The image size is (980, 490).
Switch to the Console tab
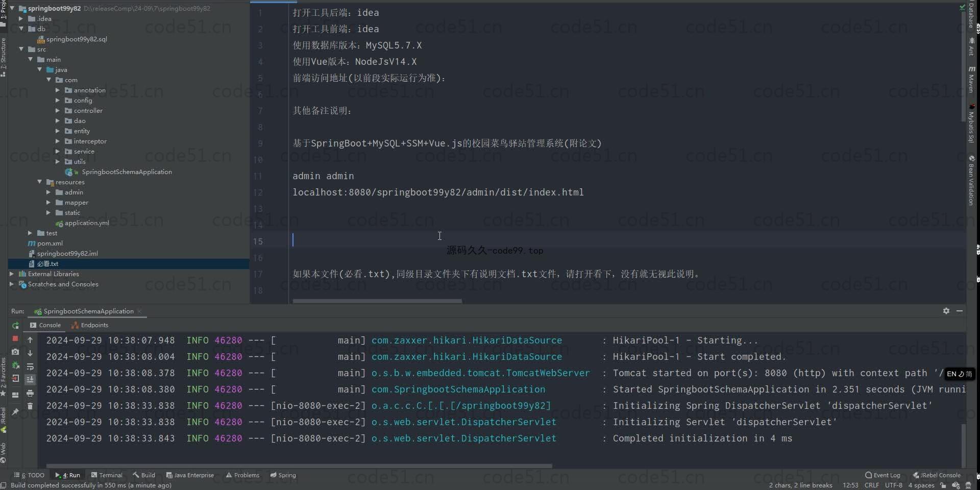(x=45, y=325)
